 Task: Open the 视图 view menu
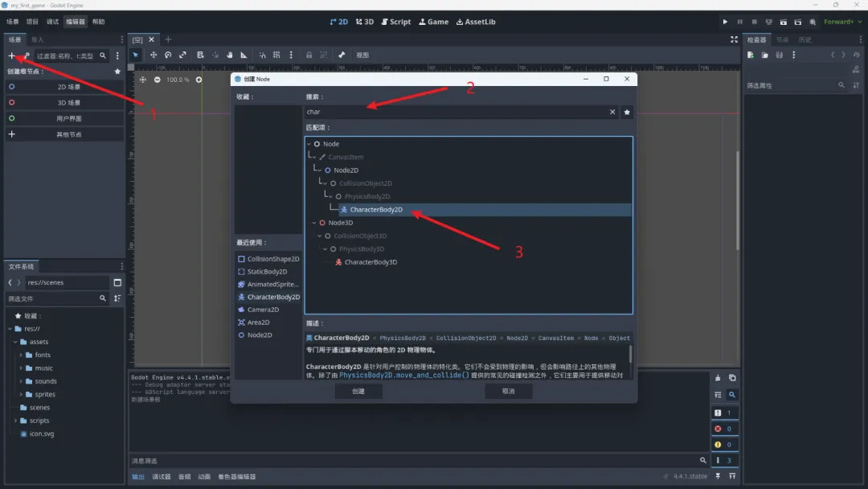tap(362, 55)
